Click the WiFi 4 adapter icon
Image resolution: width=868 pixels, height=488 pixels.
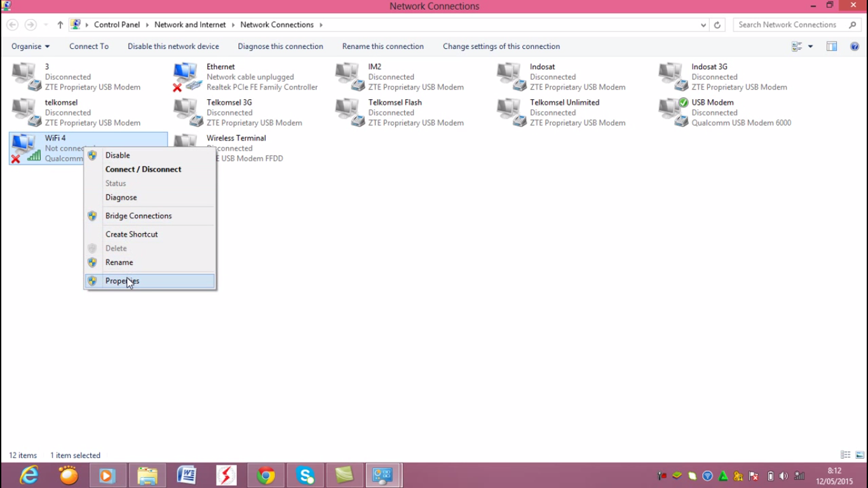click(26, 148)
